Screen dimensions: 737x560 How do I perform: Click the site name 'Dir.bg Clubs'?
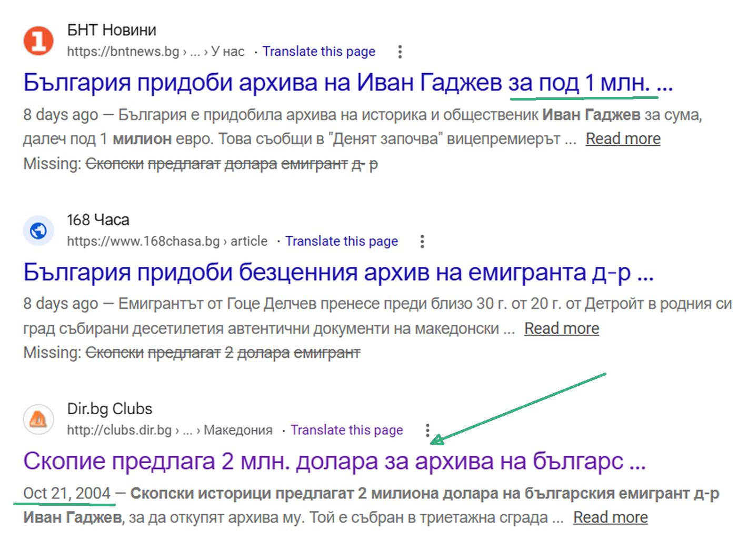coord(109,409)
